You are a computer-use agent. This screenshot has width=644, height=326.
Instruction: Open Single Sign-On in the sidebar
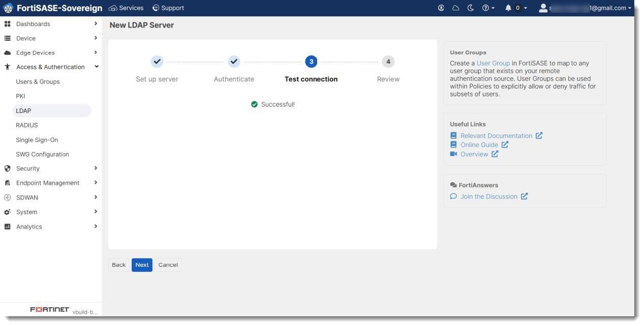[x=37, y=140]
